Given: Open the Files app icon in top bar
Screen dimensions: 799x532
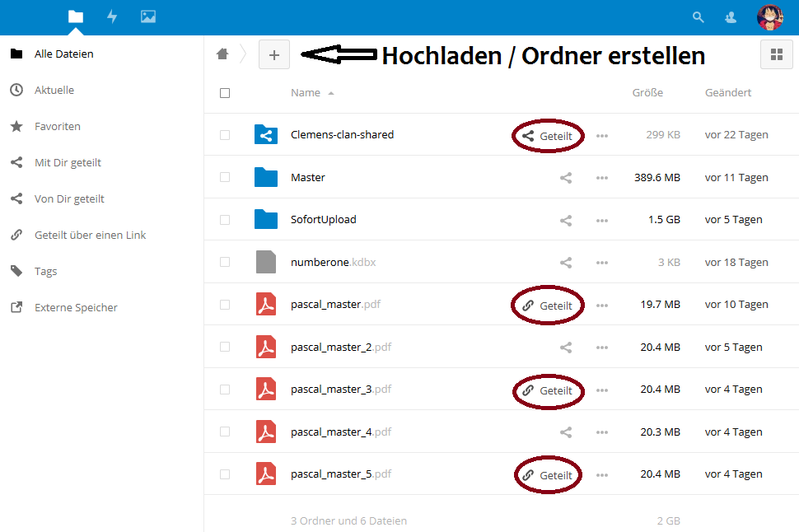Looking at the screenshot, I should tap(76, 16).
